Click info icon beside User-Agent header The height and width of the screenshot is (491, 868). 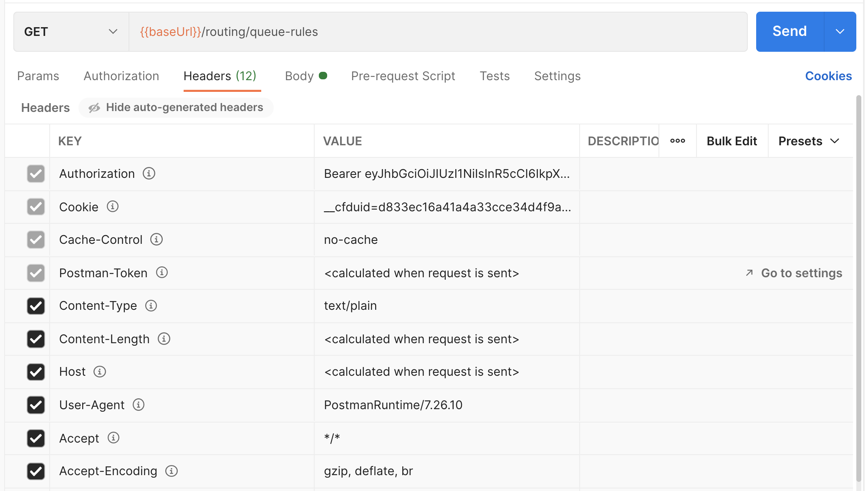coord(139,405)
